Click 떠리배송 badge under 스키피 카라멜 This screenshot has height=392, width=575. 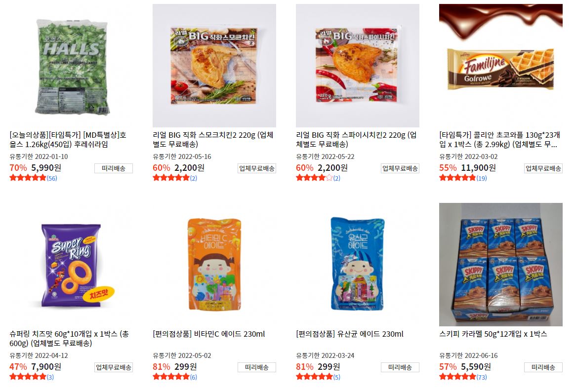543,367
